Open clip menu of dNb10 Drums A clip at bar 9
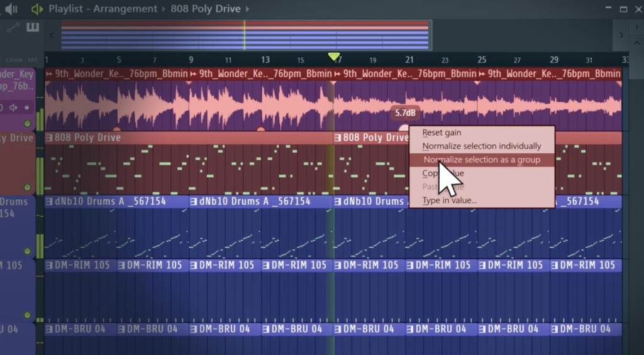 (194, 202)
